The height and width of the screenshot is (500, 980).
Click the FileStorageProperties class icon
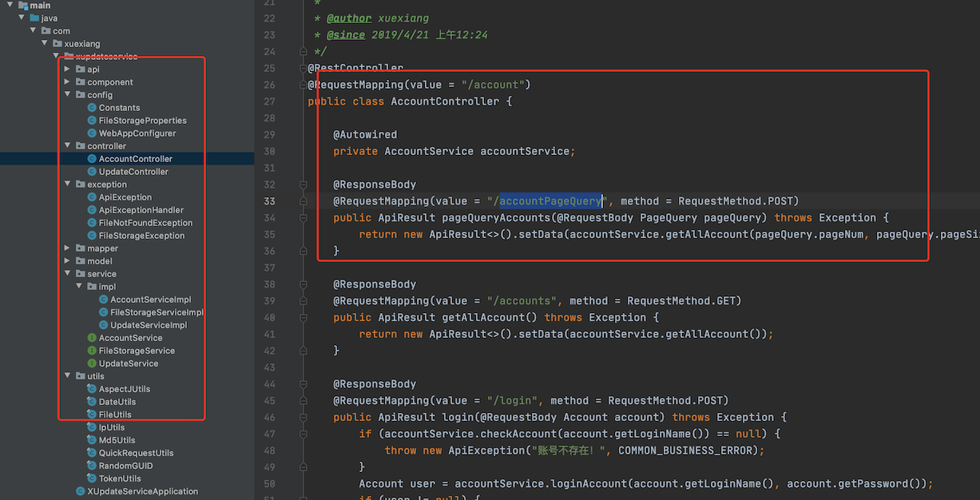92,121
